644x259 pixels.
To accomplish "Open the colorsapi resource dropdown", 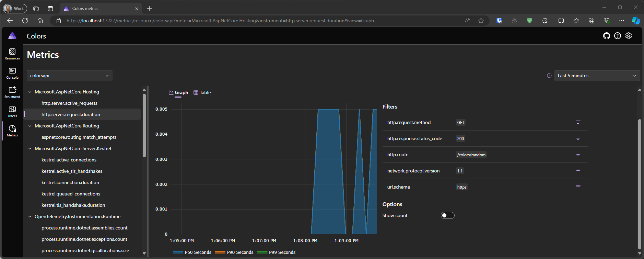I will (69, 76).
